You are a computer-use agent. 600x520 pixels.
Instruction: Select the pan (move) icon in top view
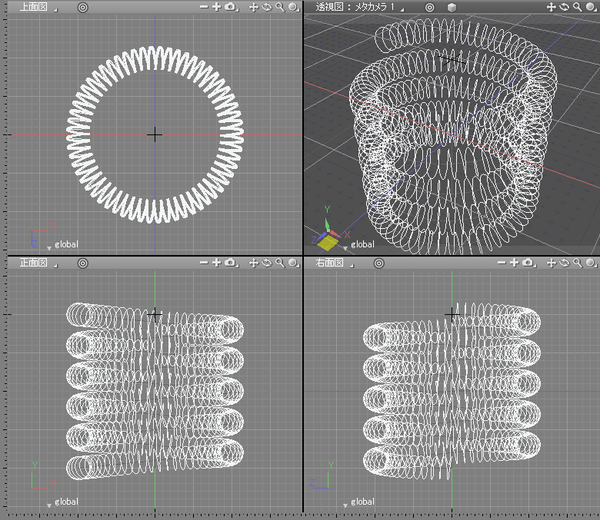click(253, 7)
